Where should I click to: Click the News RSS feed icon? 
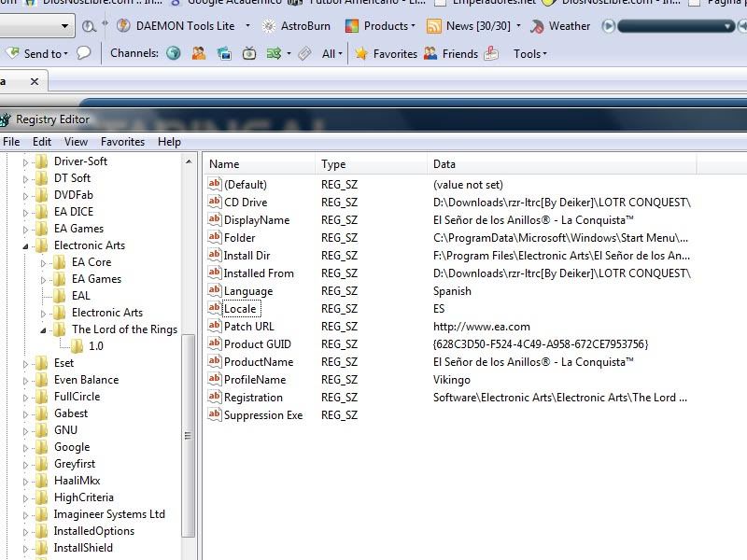click(433, 26)
